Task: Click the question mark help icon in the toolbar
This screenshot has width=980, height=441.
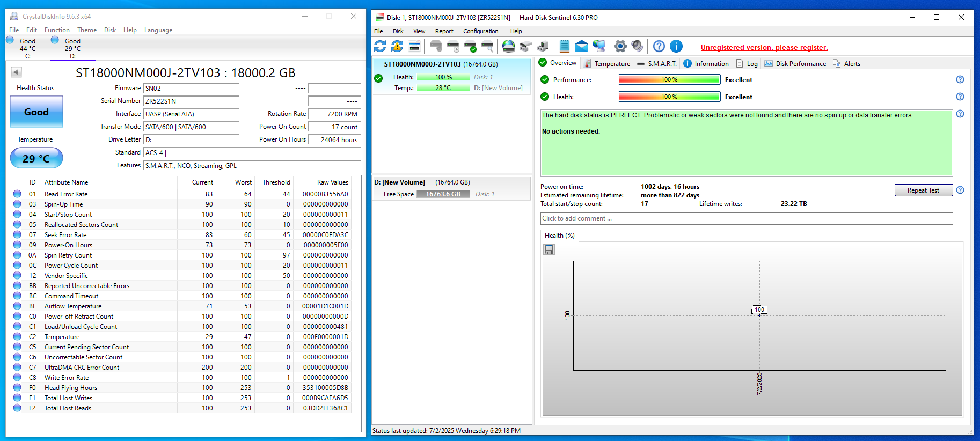Action: tap(659, 46)
